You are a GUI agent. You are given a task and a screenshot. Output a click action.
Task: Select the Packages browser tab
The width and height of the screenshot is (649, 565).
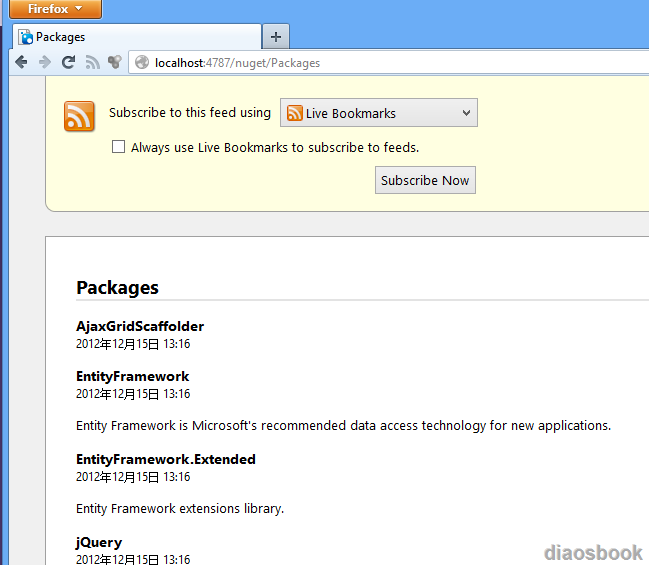tap(137, 37)
